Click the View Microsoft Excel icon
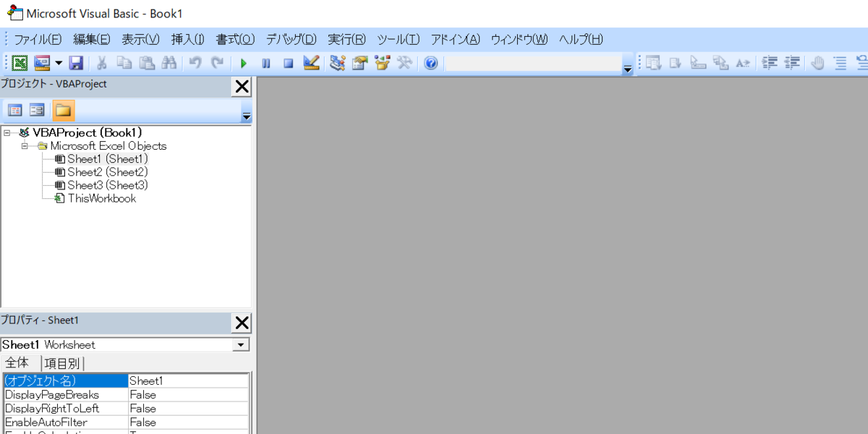 (x=20, y=63)
